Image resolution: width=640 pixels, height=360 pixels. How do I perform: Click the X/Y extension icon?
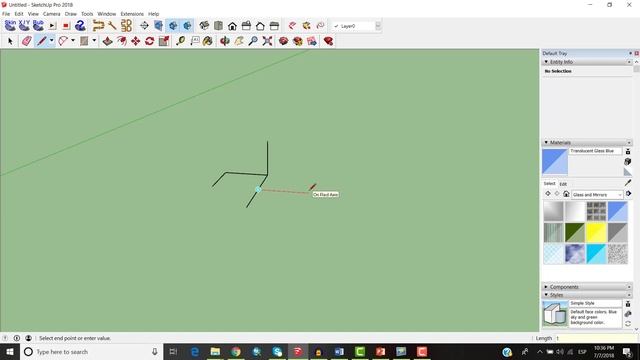click(24, 25)
